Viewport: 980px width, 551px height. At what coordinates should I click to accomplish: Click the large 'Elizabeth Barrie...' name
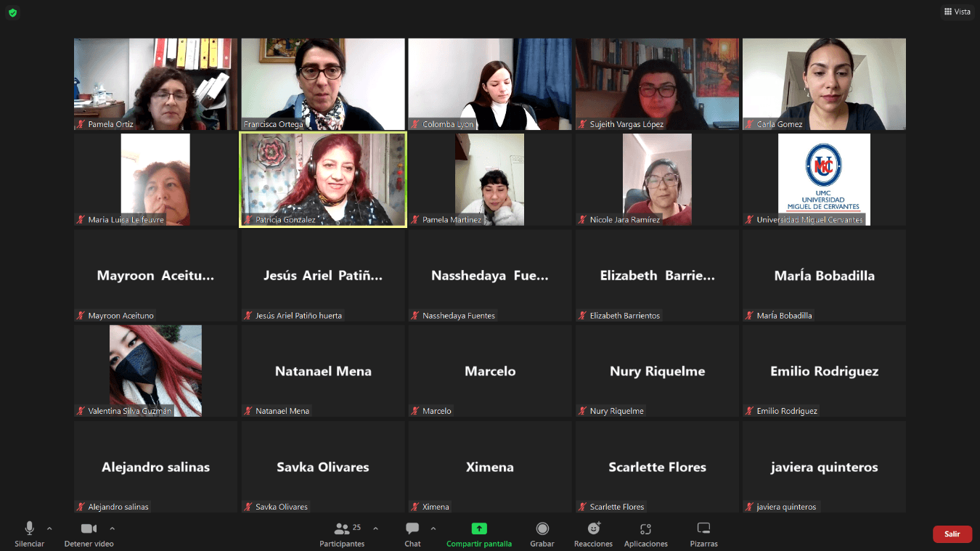[x=657, y=276]
